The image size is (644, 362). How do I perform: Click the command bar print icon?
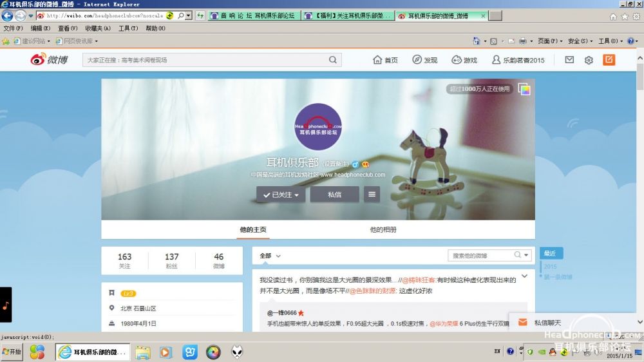(522, 41)
